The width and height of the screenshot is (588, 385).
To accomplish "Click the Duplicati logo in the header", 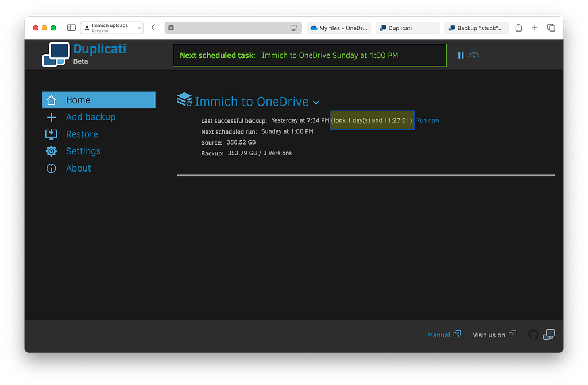I will (x=55, y=53).
